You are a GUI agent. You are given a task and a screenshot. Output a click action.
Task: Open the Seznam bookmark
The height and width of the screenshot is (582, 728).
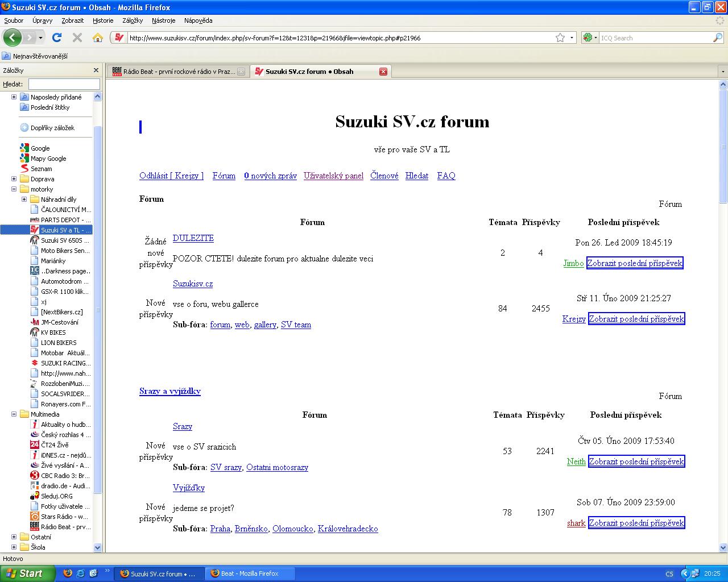pos(36,169)
